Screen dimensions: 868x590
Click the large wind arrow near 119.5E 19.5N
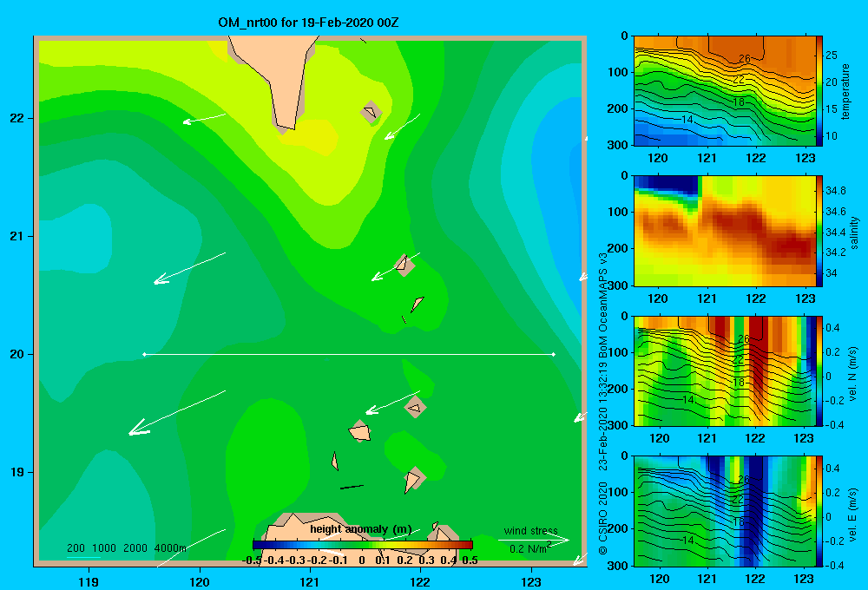pos(177,413)
